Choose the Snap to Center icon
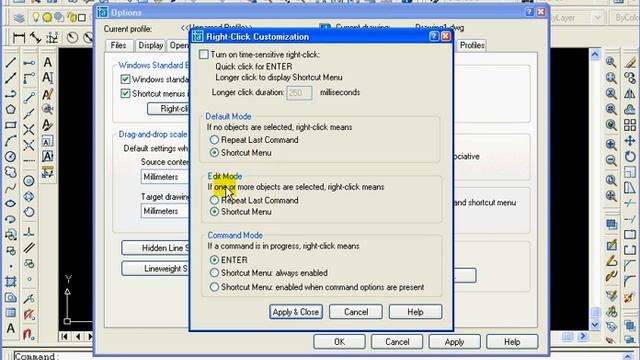This screenshot has height=360, width=640. (x=29, y=181)
